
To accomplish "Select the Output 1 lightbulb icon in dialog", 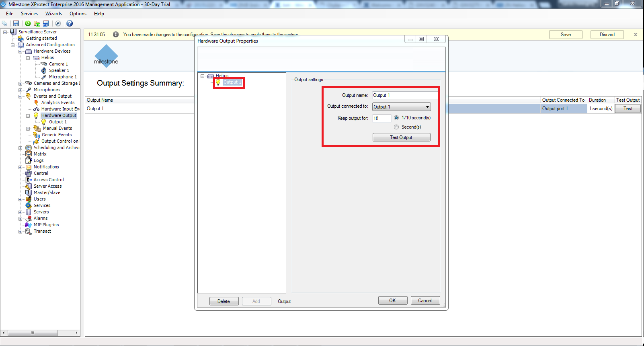I will click(x=218, y=82).
